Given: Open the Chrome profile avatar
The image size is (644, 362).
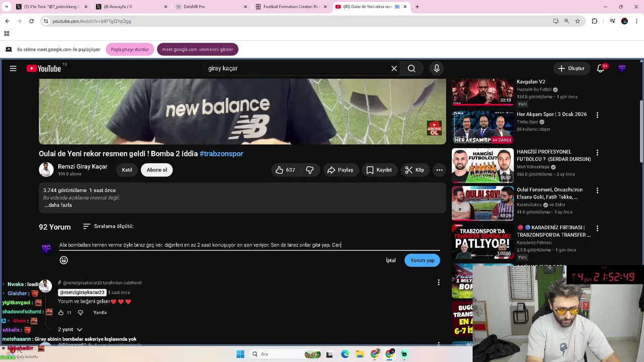Looking at the screenshot, I should (624, 21).
